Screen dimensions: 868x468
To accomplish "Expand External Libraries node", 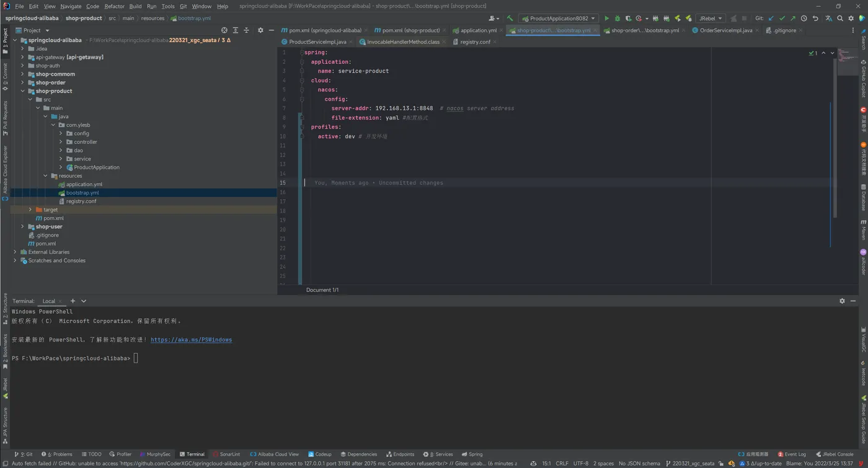I will coord(15,252).
